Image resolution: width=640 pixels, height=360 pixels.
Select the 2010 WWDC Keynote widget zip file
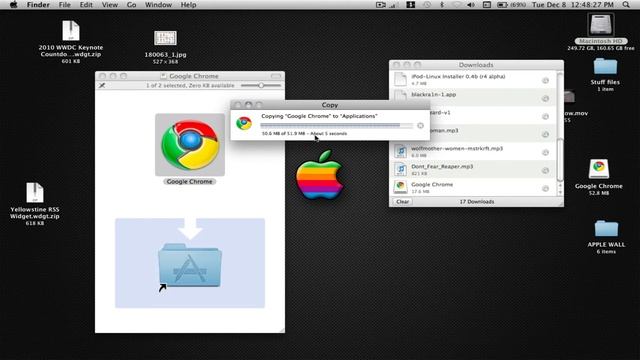click(71, 31)
